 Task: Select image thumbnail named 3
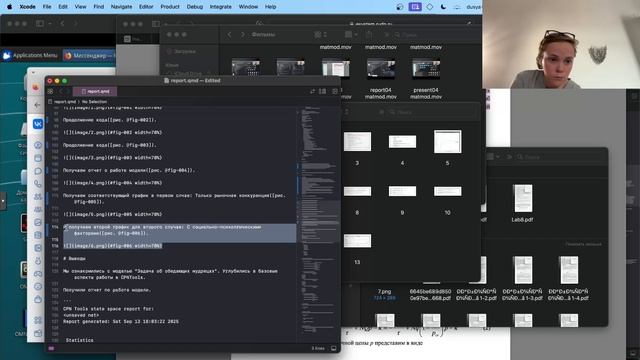coord(357,148)
